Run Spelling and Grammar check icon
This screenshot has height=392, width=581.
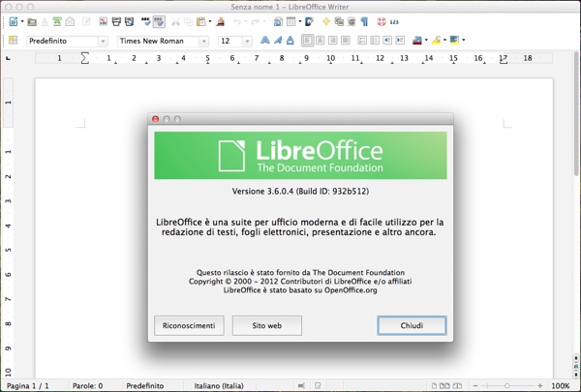[x=145, y=22]
